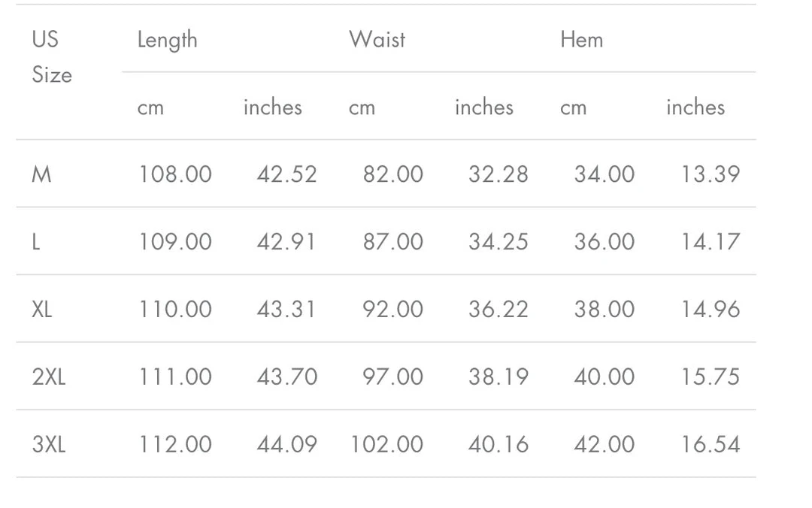Click the 102.00 waist value for 3XL
This screenshot has height=508, width=812.
386,444
